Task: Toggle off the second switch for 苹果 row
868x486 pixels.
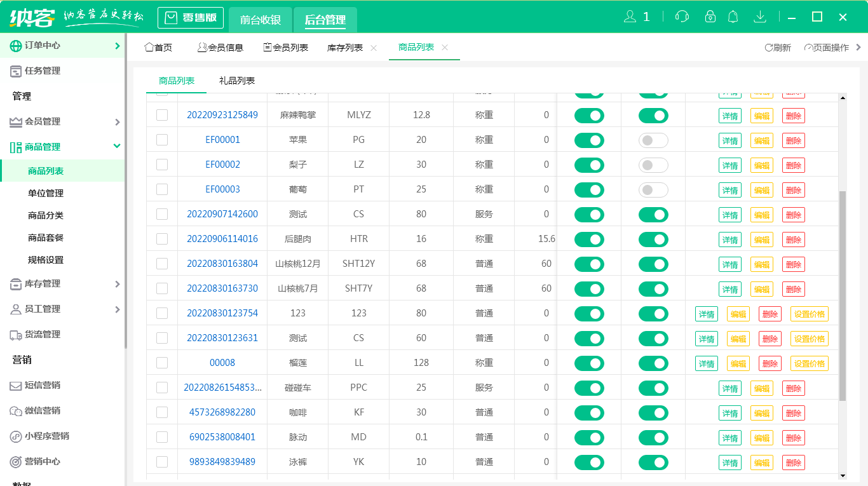Action: pyautogui.click(x=653, y=140)
